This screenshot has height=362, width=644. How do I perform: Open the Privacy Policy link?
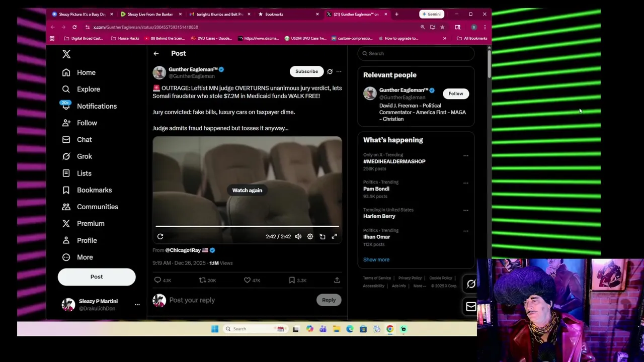coord(410,278)
